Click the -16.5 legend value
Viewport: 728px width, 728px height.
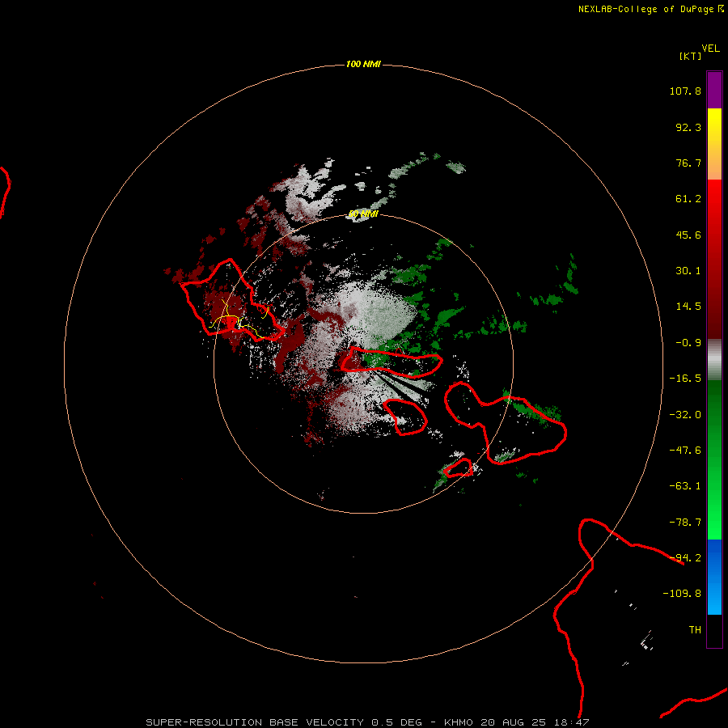click(x=685, y=379)
